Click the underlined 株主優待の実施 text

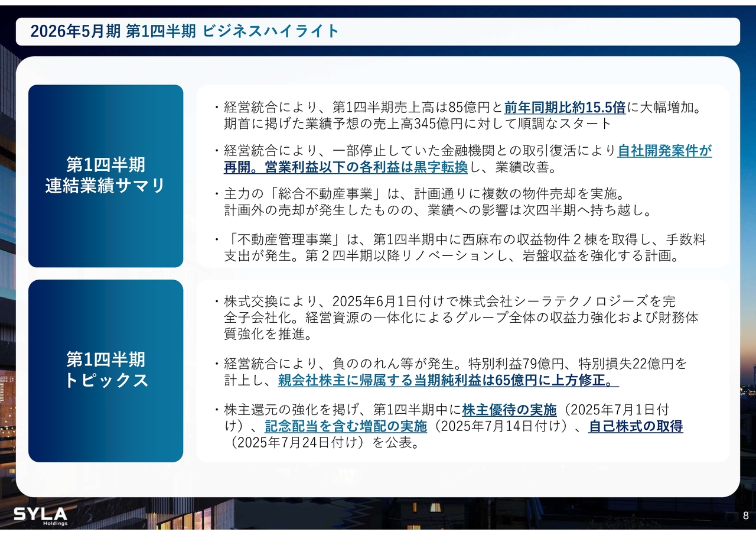509,409
